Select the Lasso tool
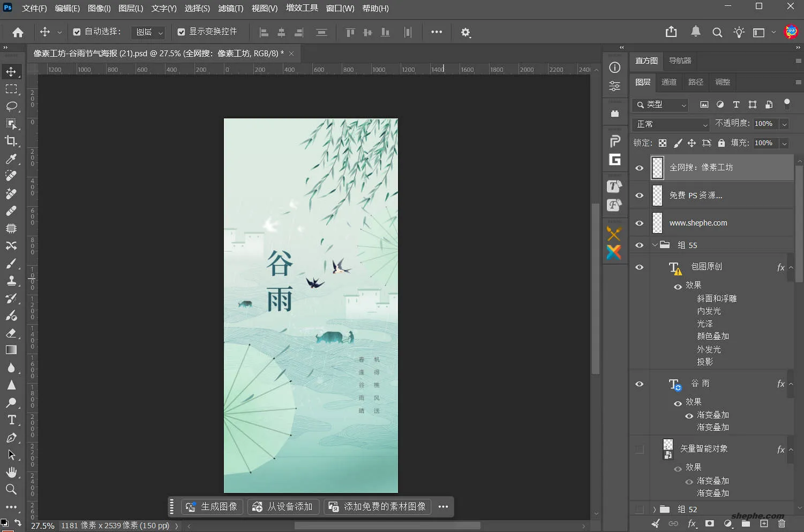Screen dimensions: 804x532 (x=11, y=106)
